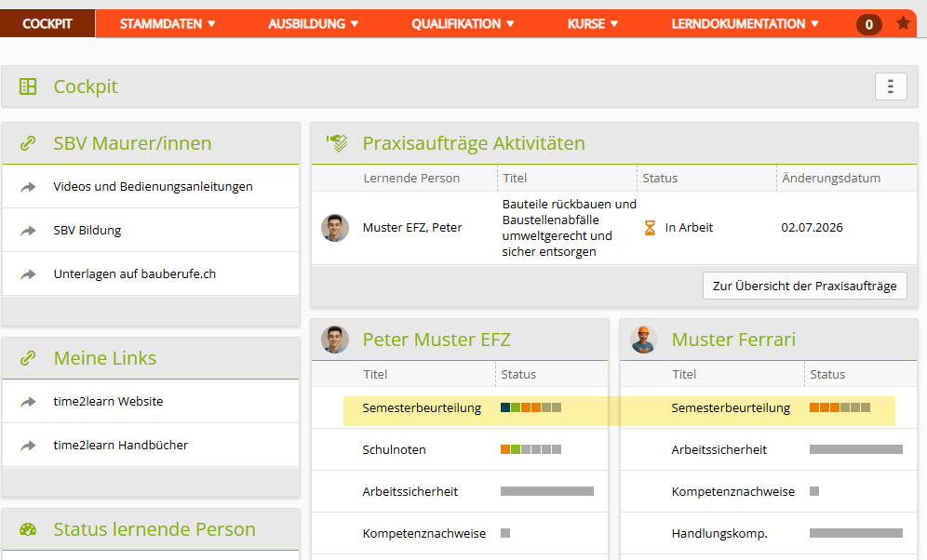The width and height of the screenshot is (927, 560).
Task: Click the favorites star icon
Action: click(903, 23)
